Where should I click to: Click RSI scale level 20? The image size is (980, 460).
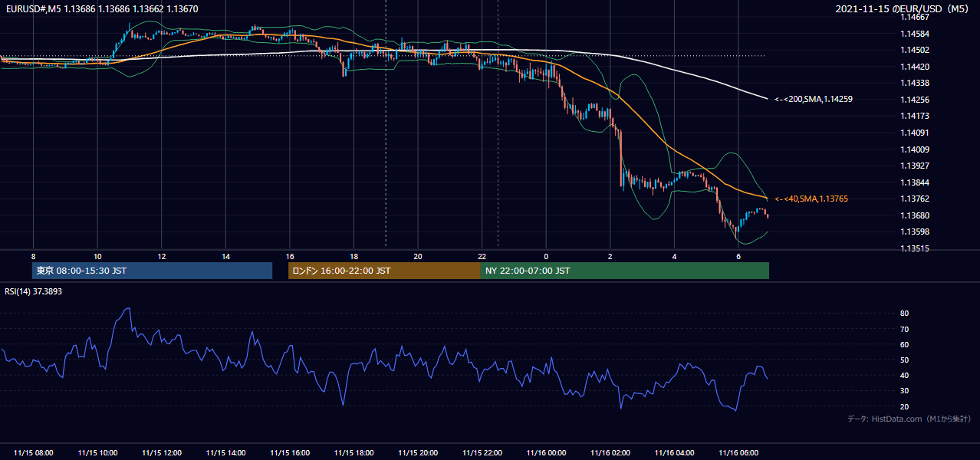[905, 407]
